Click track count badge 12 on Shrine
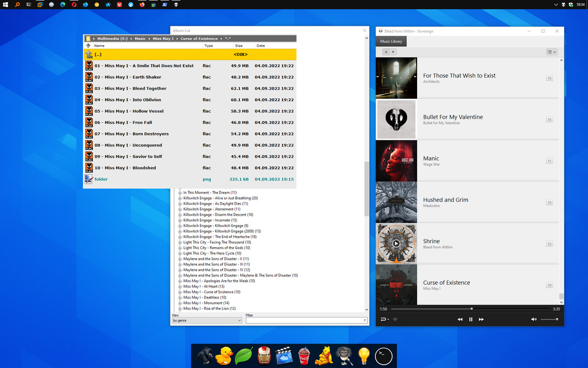The width and height of the screenshot is (588, 368). (x=549, y=244)
